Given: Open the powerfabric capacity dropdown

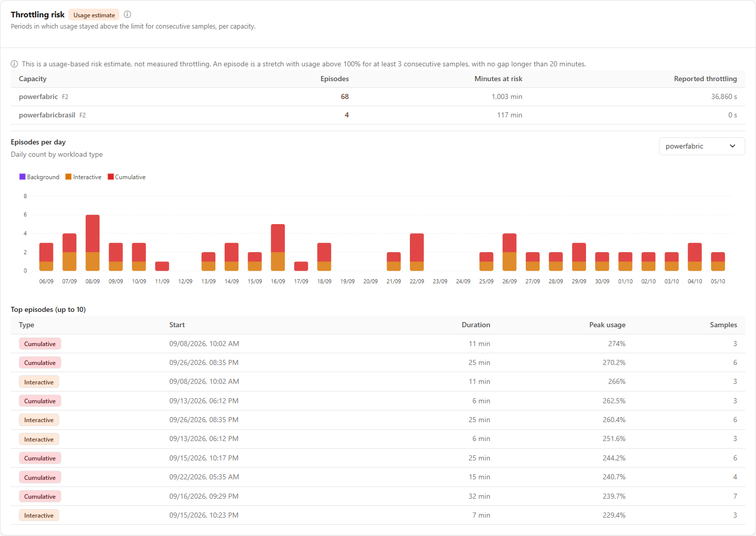Looking at the screenshot, I should pos(702,146).
